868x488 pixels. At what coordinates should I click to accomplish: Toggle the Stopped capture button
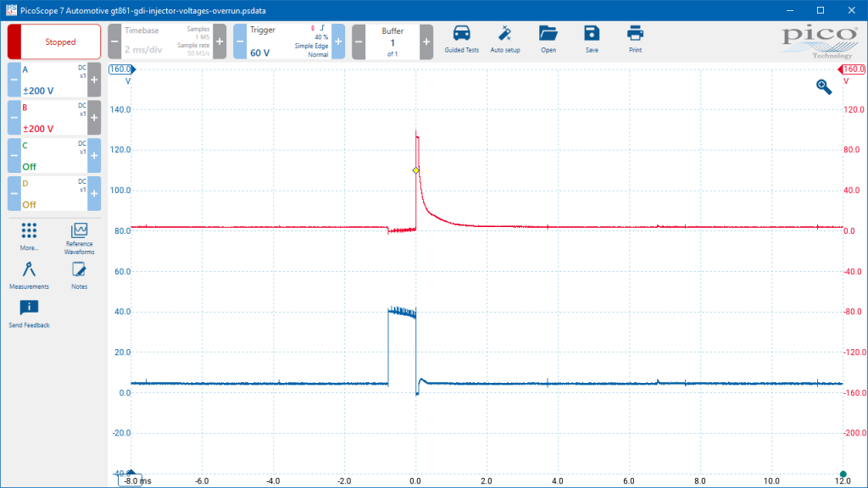pos(54,42)
